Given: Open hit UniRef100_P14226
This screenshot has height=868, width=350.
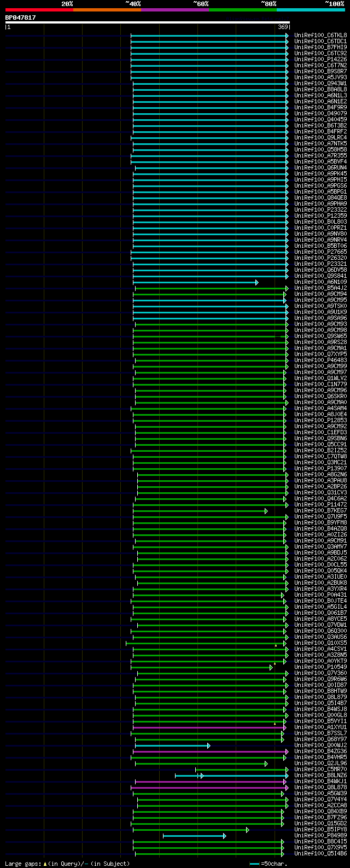Looking at the screenshot, I should (320, 60).
